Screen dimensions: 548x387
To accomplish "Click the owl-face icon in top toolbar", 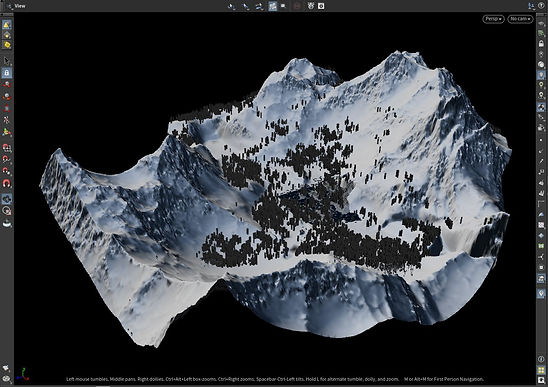I will coord(311,6).
